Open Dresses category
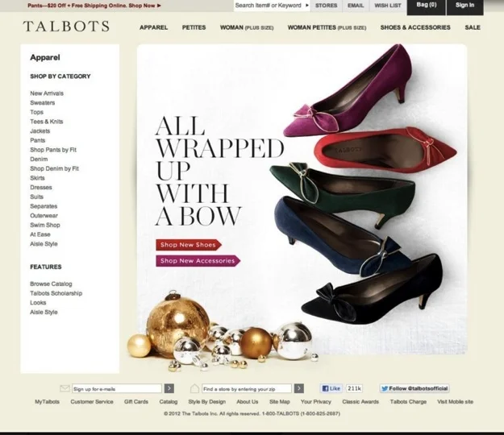504x435 pixels. 41,187
